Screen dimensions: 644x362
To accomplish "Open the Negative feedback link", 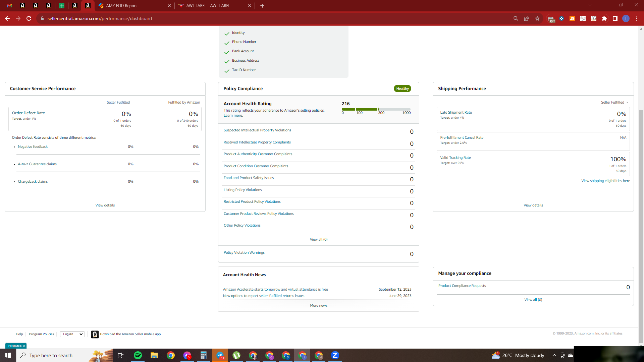I will 33,146.
